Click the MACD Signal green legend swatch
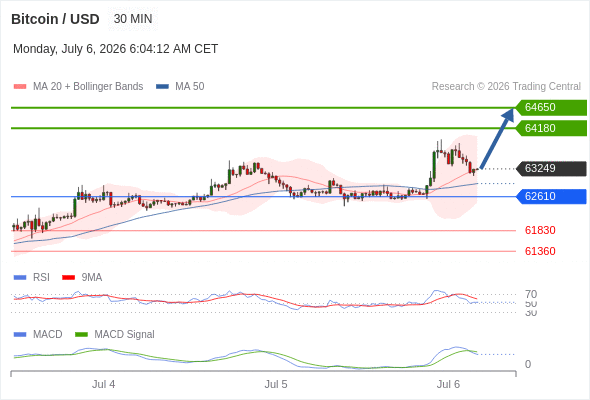The width and height of the screenshot is (590, 400). click(x=81, y=335)
